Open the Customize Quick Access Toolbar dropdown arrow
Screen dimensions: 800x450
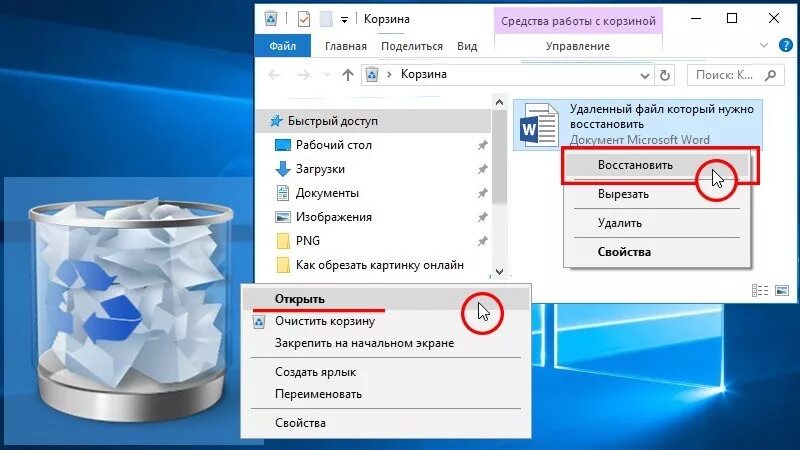[x=344, y=20]
